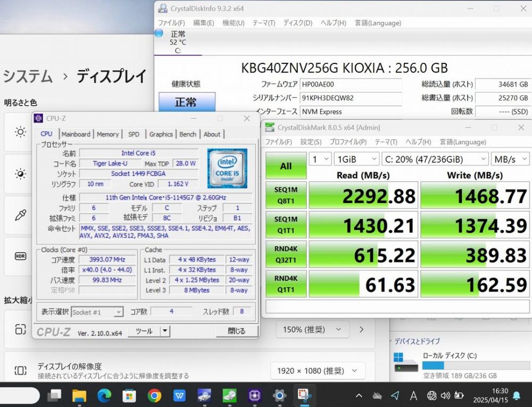Switch to CPU-Z purple chip taskbar icon

pyautogui.click(x=254, y=395)
